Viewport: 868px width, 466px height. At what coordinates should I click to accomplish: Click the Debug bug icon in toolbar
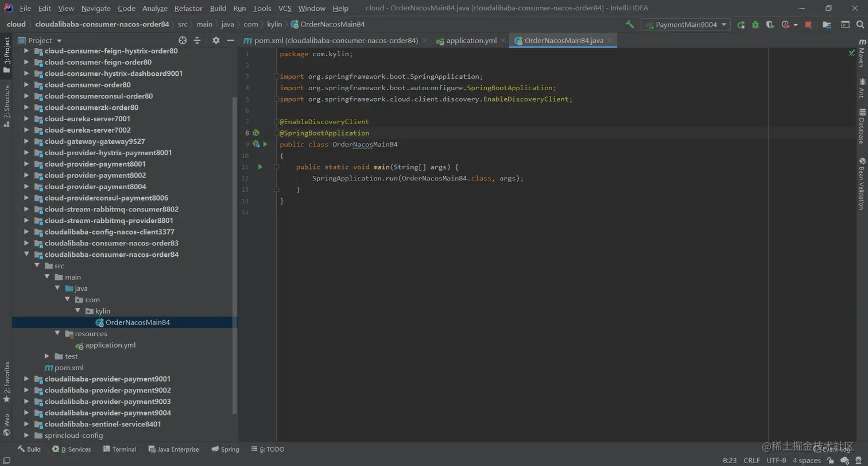point(755,25)
